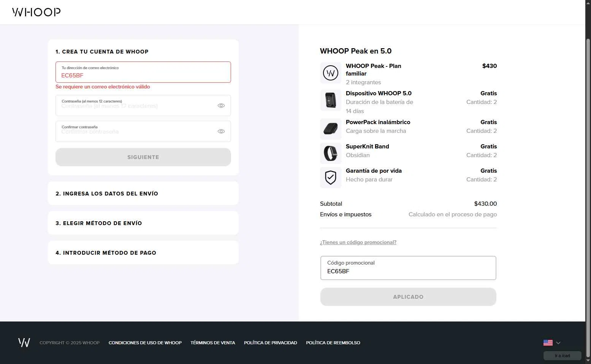Screen dimensions: 591x364
Task: Click the Garantía de por vida shield icon
Action: coord(331,178)
